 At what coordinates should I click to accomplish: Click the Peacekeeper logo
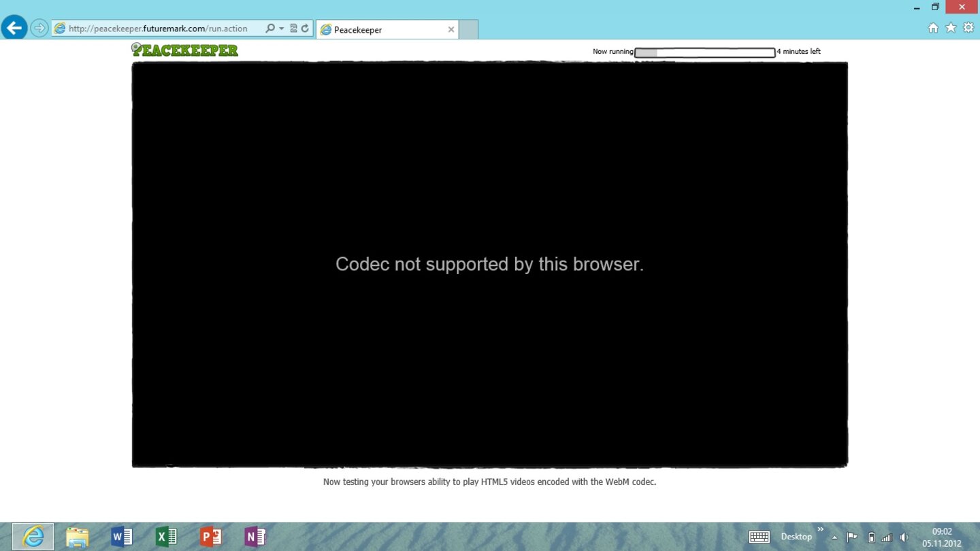pyautogui.click(x=185, y=50)
